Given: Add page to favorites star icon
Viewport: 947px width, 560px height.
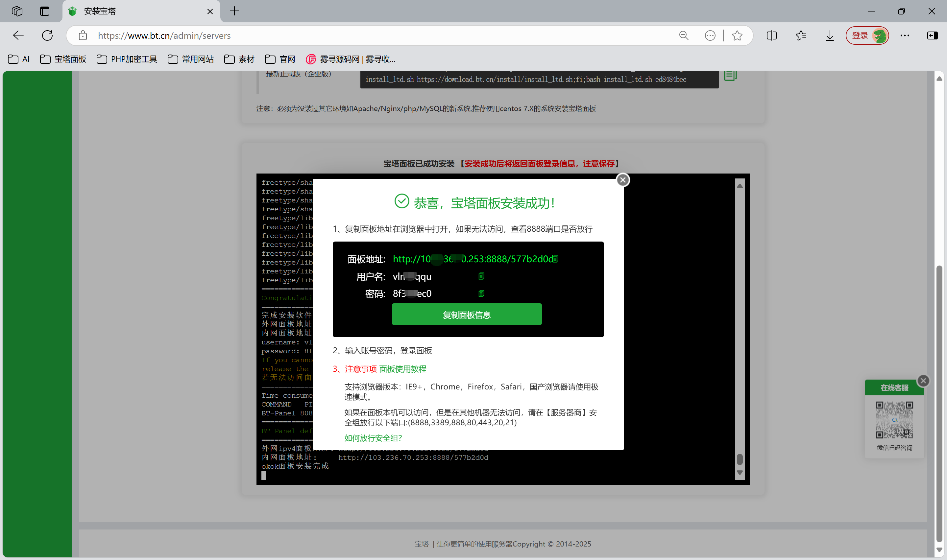Looking at the screenshot, I should (737, 35).
